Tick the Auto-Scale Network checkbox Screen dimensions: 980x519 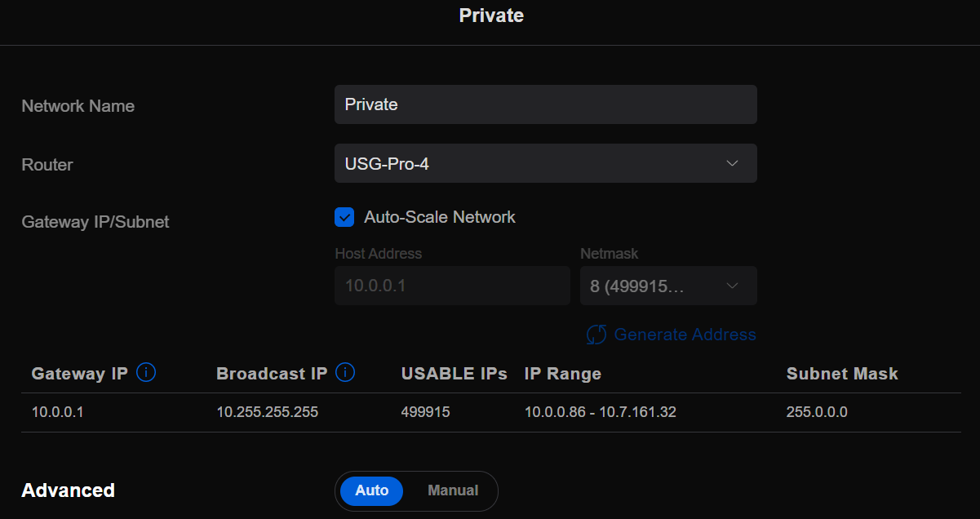pos(344,217)
